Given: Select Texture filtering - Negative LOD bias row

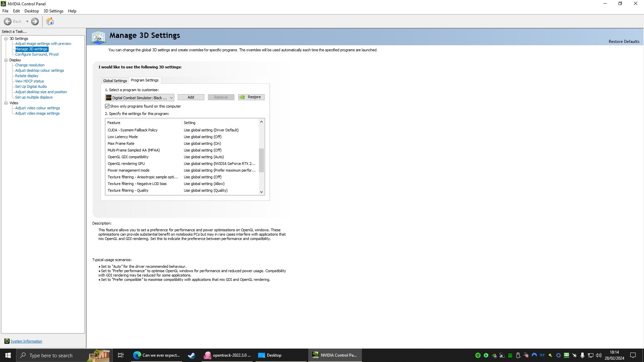Looking at the screenshot, I should [x=182, y=184].
